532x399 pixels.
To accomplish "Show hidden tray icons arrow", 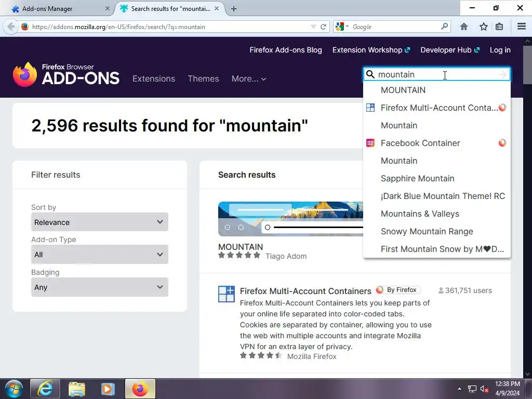I will 459,389.
